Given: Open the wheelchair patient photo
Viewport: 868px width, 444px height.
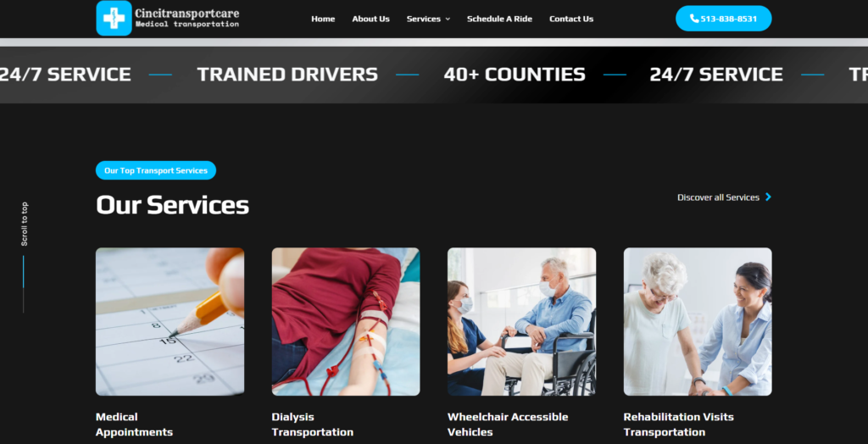Looking at the screenshot, I should 521,322.
